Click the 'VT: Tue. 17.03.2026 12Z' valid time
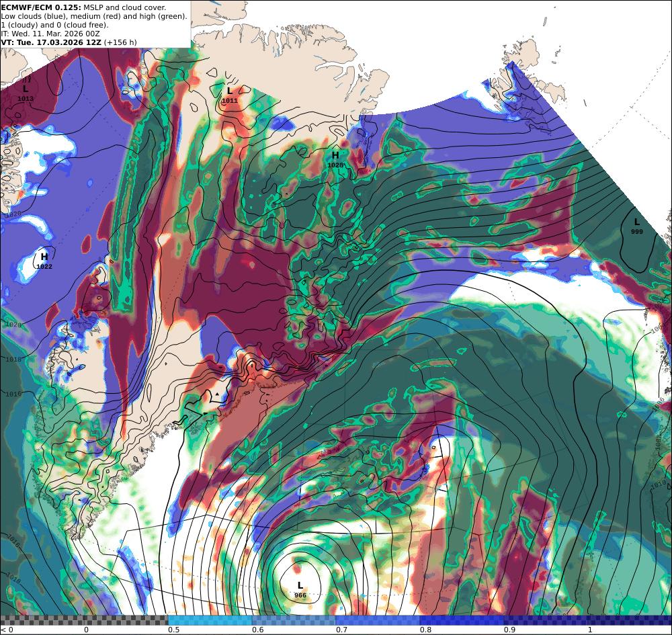 [52, 42]
